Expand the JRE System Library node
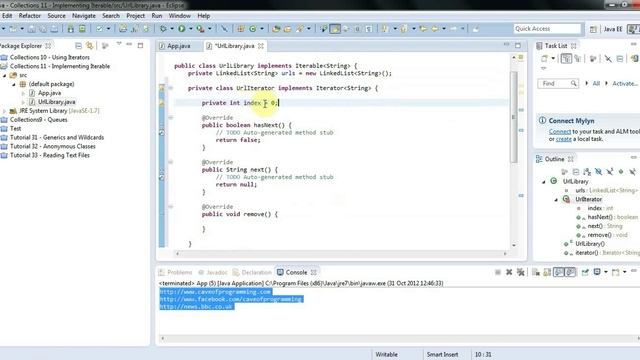Screen dimensions: 640x360 click(x=4, y=111)
